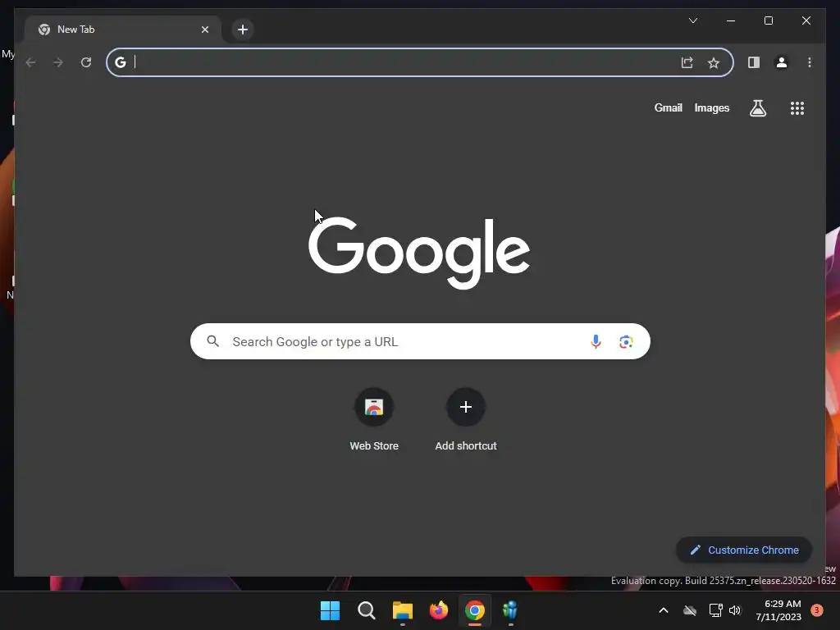Open File Explorer from taskbar

click(402, 610)
